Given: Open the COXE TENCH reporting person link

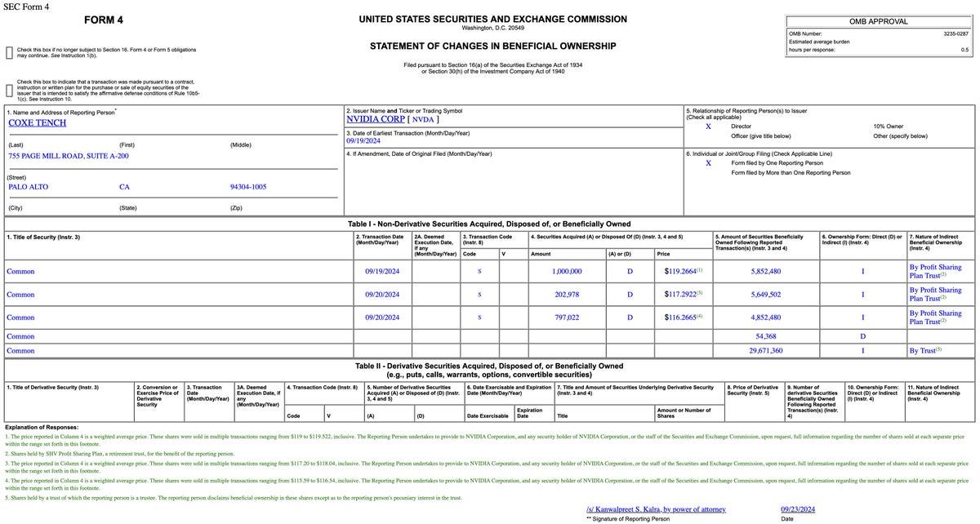Looking at the screenshot, I should tap(37, 122).
